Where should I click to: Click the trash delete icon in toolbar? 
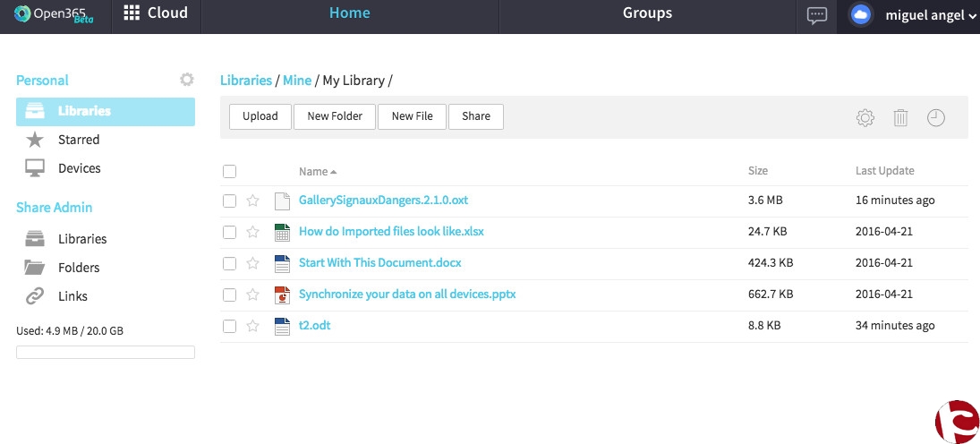[900, 117]
